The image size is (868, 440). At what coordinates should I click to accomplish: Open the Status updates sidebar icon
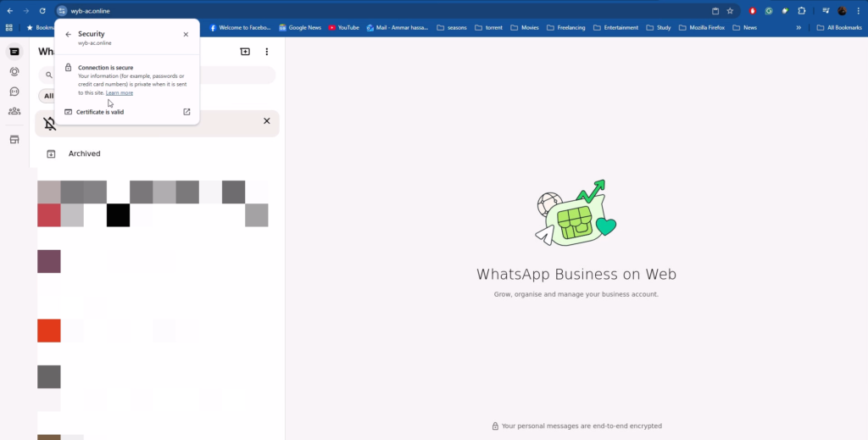coord(14,72)
